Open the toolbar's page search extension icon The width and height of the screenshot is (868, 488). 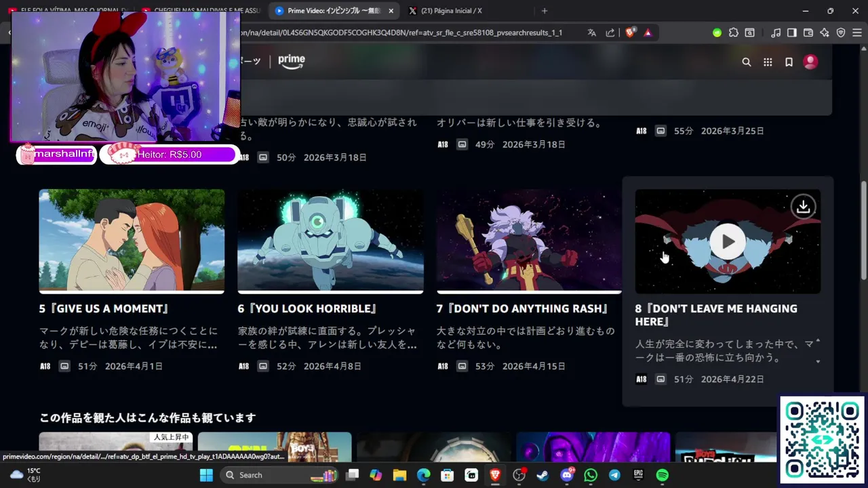(750, 33)
